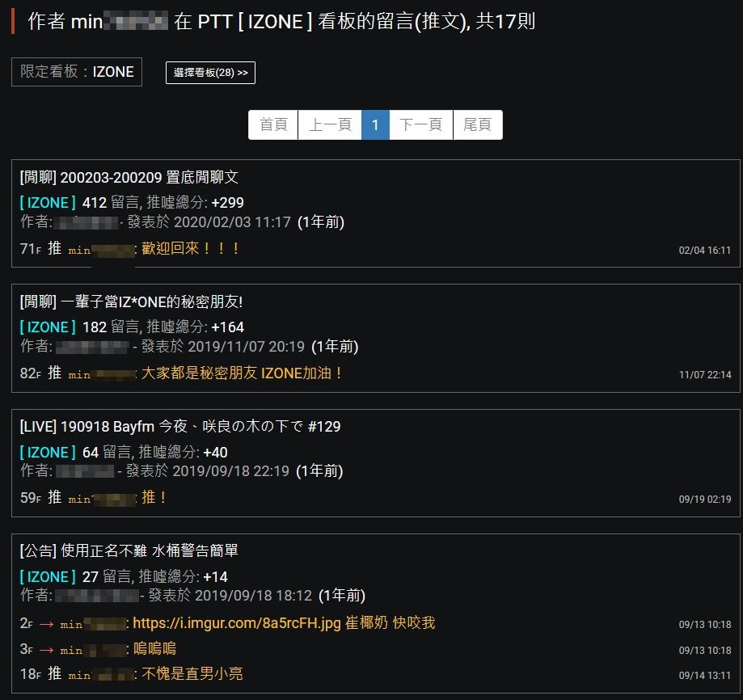Jump to 尾頁 last page
The image size is (743, 700).
[x=478, y=124]
